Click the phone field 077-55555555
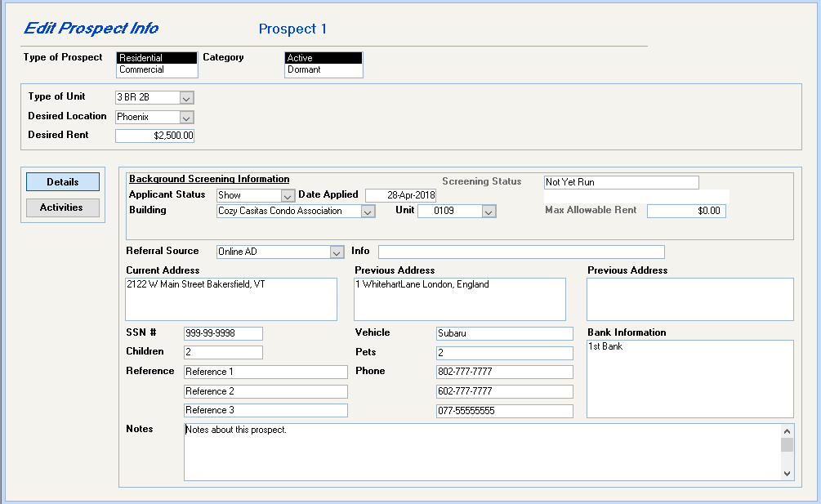Screen dimensions: 821x504 click(505, 411)
